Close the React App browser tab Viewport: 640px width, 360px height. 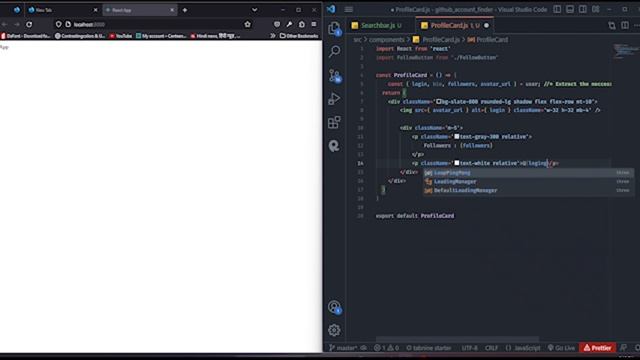click(x=172, y=10)
